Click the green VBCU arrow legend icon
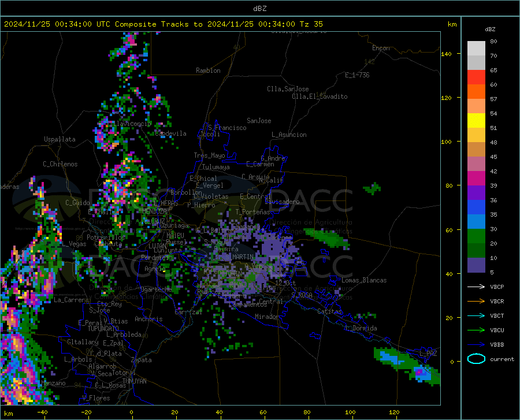 coord(476,330)
